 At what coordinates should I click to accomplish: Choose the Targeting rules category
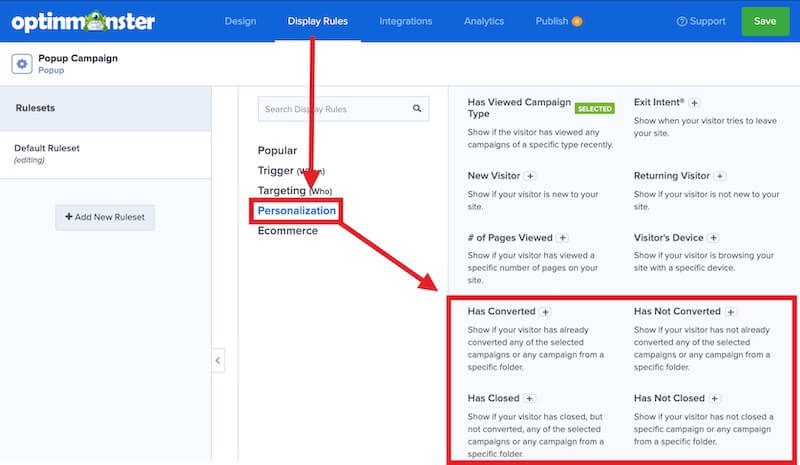point(295,191)
